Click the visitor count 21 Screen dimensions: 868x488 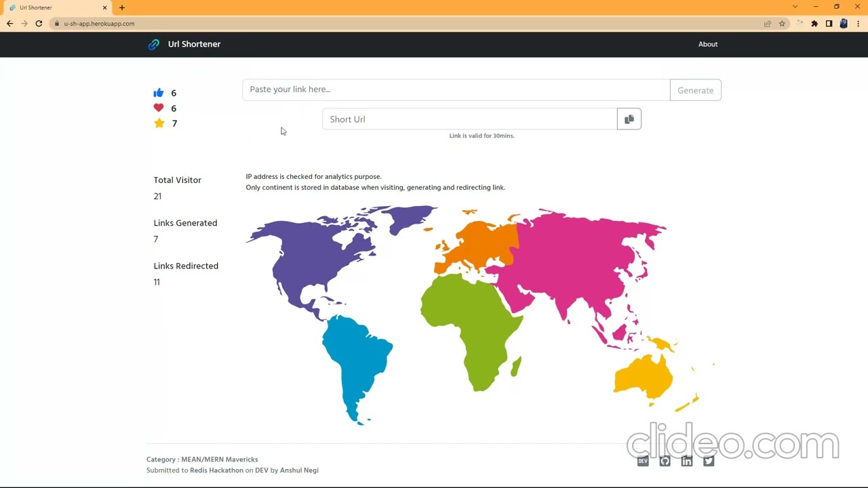tap(157, 197)
